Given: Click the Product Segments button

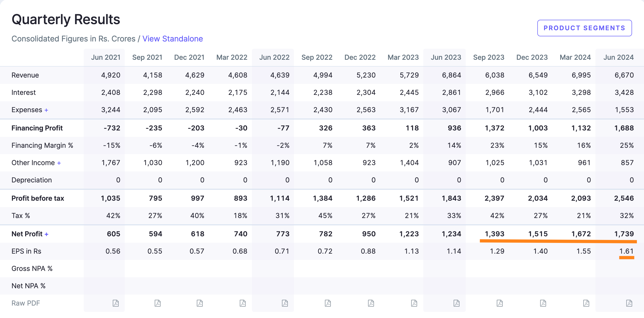Looking at the screenshot, I should 584,28.
